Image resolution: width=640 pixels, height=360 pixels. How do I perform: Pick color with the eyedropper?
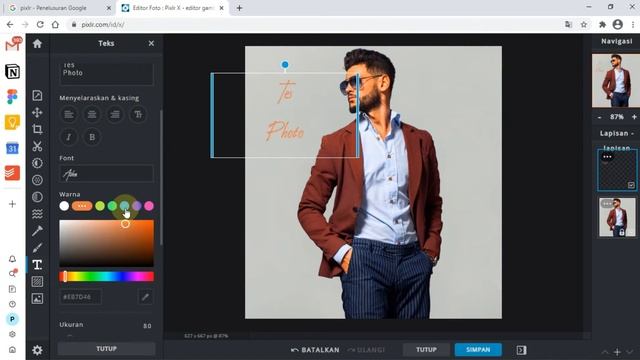[145, 297]
